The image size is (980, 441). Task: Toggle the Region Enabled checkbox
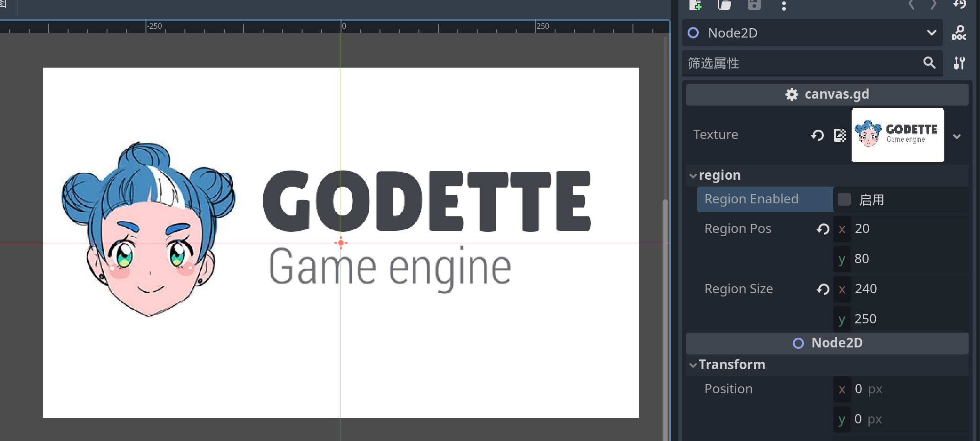[x=844, y=199]
